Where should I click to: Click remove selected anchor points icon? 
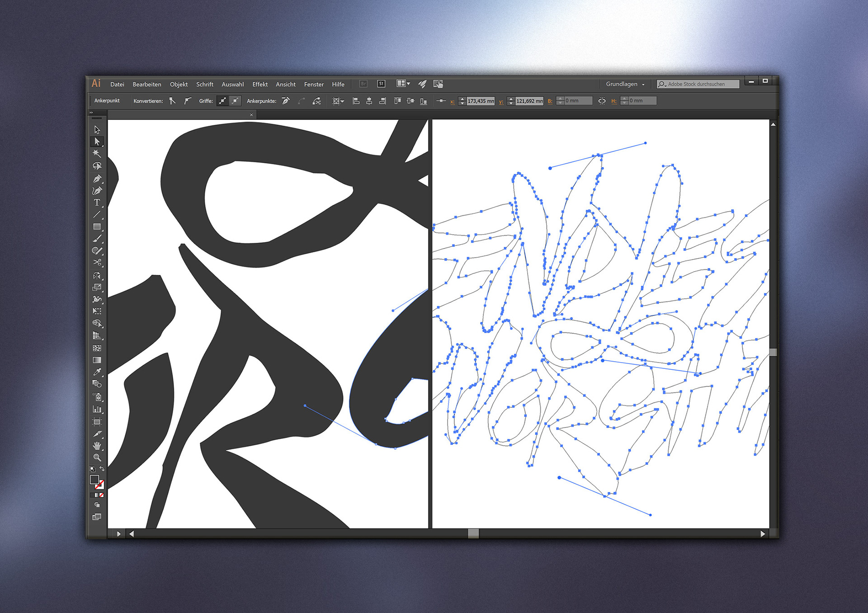286,101
